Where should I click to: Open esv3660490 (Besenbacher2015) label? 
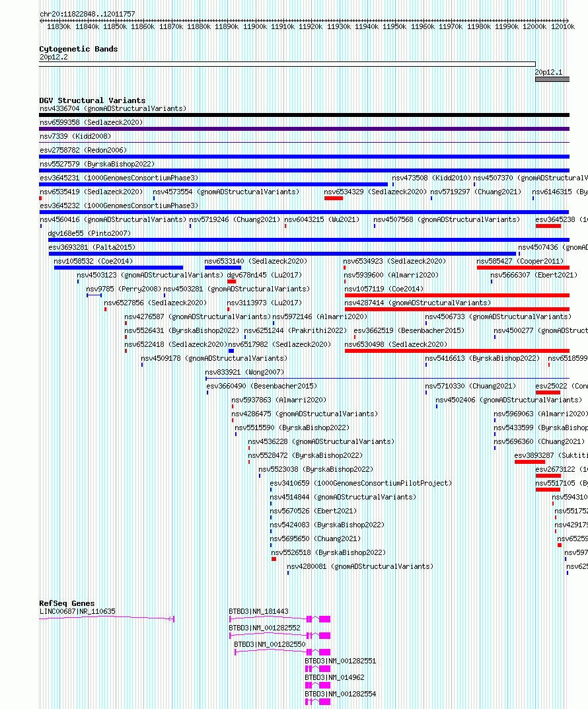coord(262,386)
